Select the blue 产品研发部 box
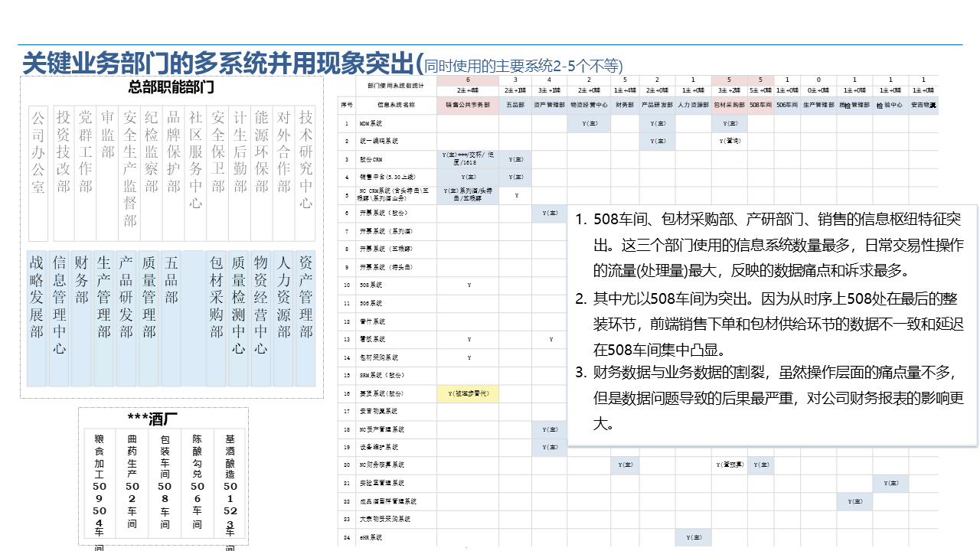This screenshot has width=980, height=551. point(126,318)
